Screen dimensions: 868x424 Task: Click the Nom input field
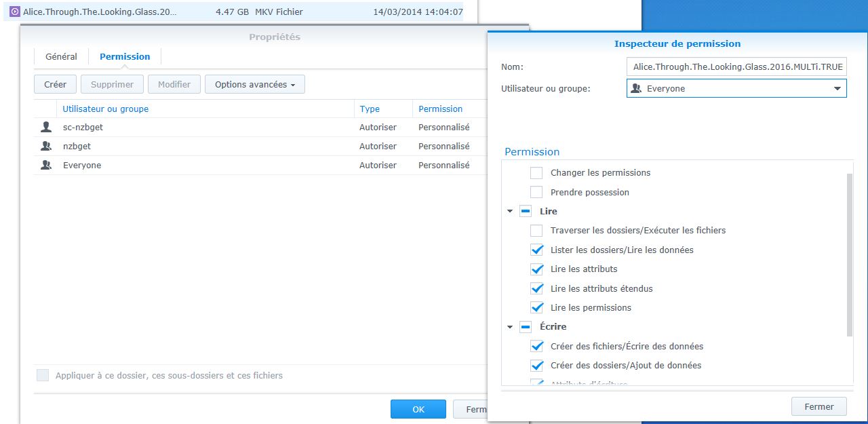736,67
